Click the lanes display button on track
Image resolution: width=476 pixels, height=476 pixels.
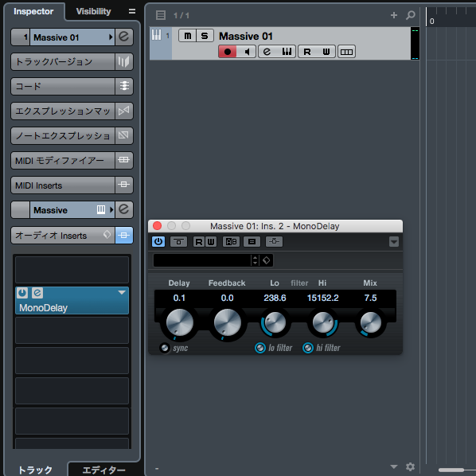[x=346, y=52]
